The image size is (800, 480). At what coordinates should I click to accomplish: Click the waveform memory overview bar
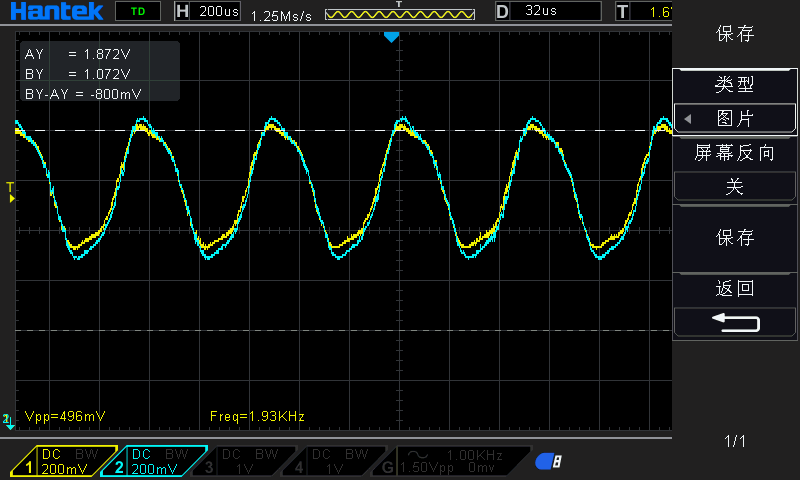[399, 14]
